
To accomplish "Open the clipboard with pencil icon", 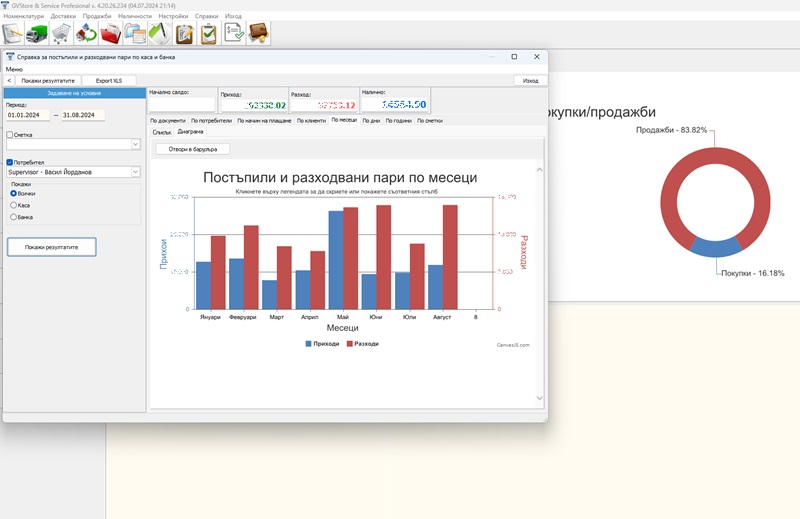I will [184, 34].
